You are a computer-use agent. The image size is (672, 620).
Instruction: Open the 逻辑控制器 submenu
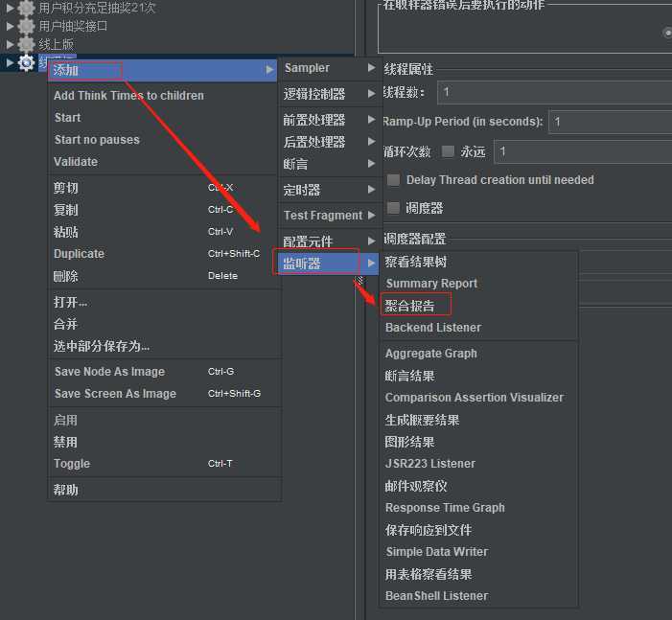pyautogui.click(x=329, y=94)
